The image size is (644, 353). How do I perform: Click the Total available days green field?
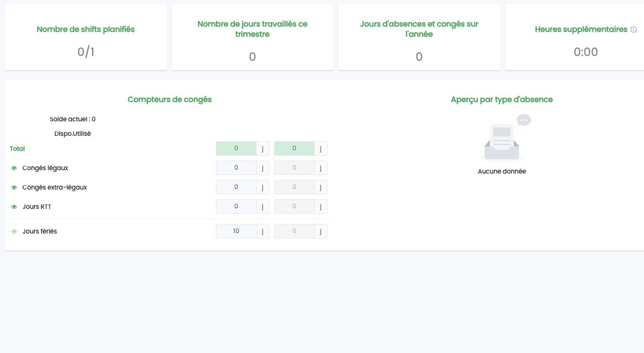pos(236,148)
